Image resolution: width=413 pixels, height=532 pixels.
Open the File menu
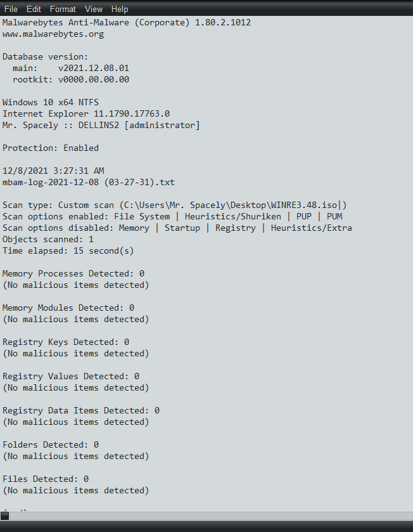pos(11,9)
